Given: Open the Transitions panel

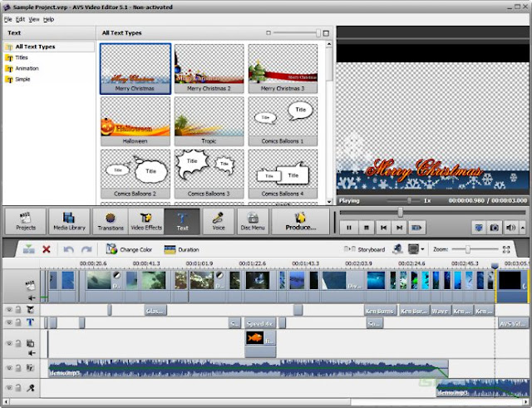Looking at the screenshot, I should click(x=111, y=221).
